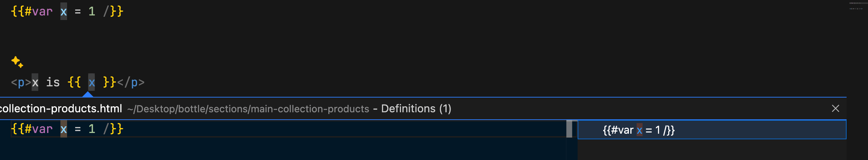This screenshot has height=160, width=868.
Task: Click the "Definitions (1)" label in peek header
Action: click(416, 109)
